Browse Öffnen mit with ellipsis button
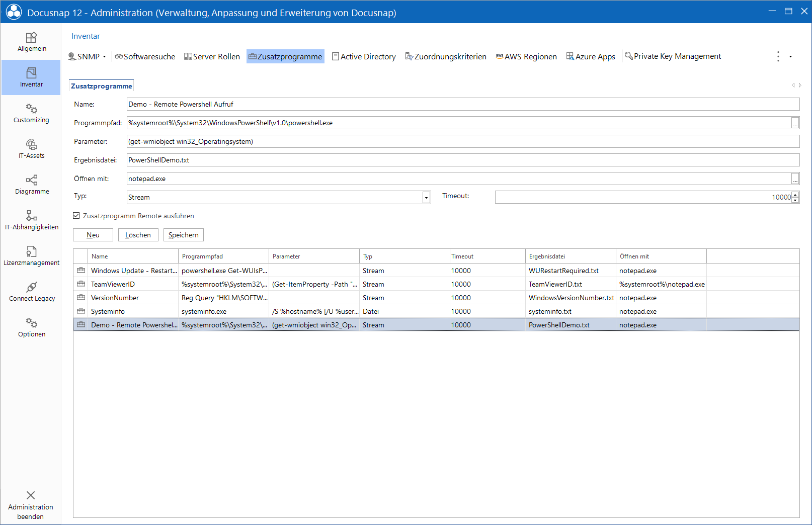The height and width of the screenshot is (525, 812). [795, 179]
